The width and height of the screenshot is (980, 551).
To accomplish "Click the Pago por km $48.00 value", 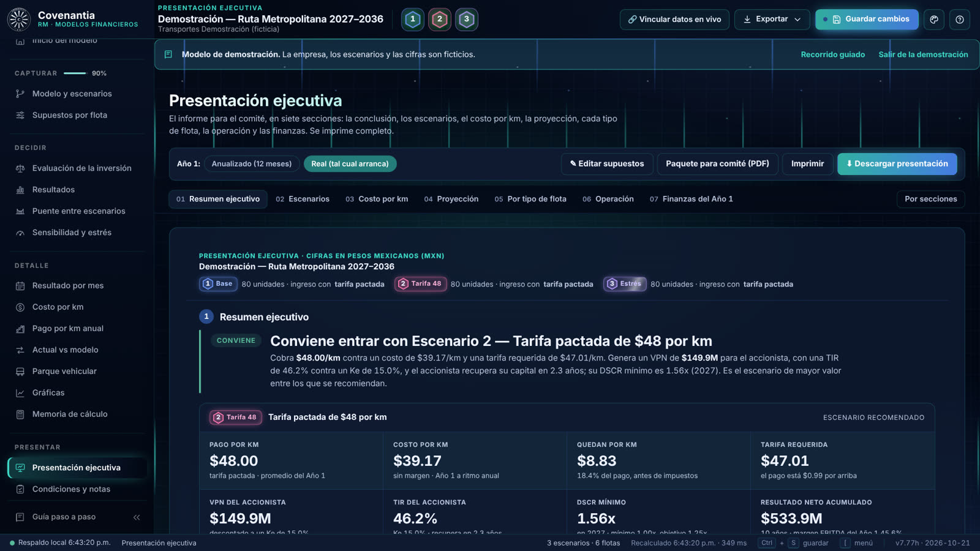I will coord(233,461).
